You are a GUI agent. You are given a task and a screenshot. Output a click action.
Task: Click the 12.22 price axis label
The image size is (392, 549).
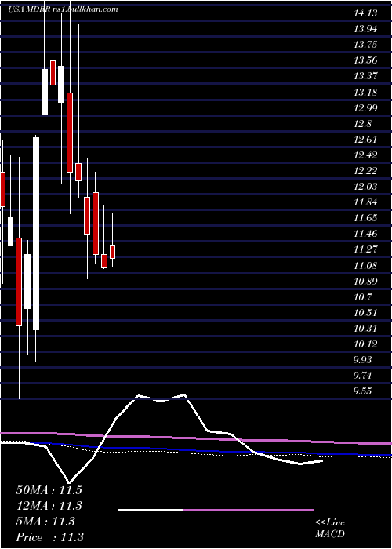pos(365,171)
